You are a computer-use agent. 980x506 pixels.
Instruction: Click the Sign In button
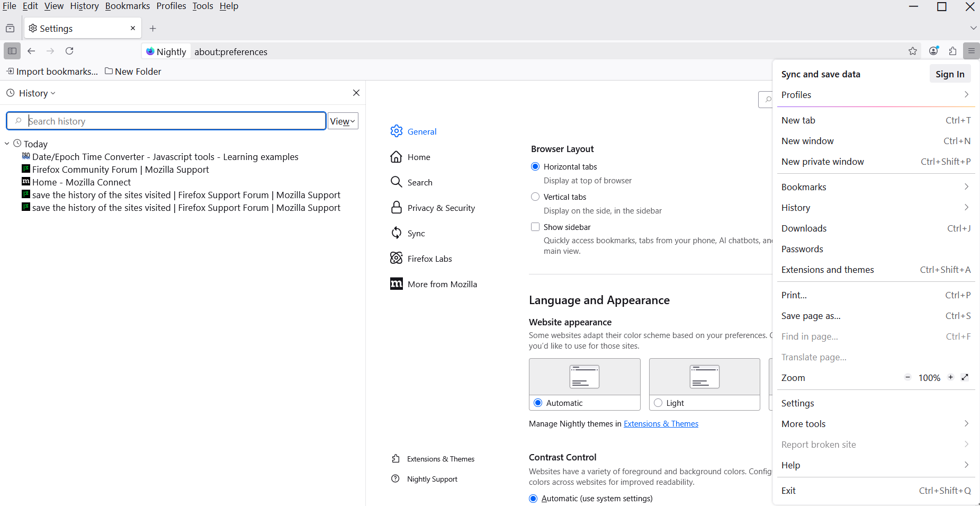click(x=950, y=74)
